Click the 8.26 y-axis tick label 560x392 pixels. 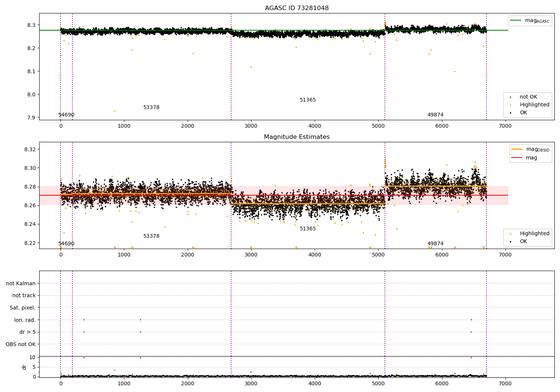point(30,205)
